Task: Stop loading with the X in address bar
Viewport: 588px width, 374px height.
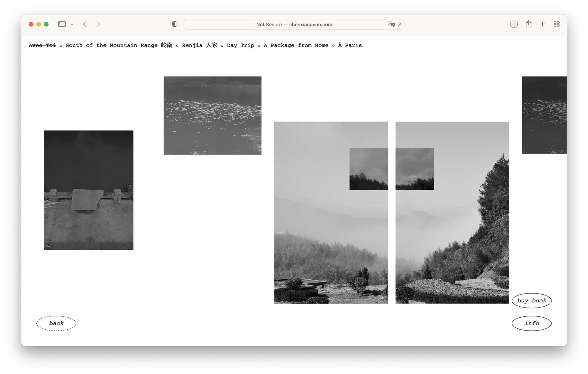Action: coord(400,24)
